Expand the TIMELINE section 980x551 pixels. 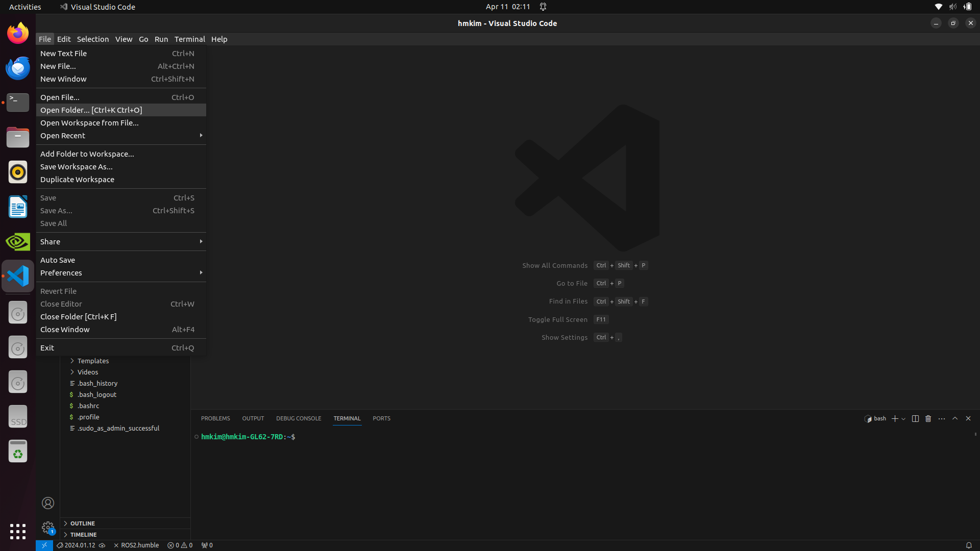coord(125,535)
